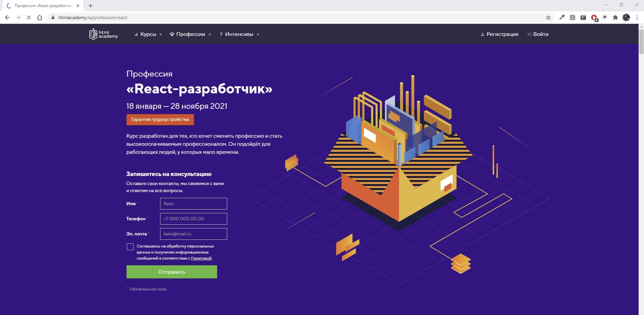644x315 pixels.
Task: Open the extensions puzzle icon
Action: pos(615,17)
